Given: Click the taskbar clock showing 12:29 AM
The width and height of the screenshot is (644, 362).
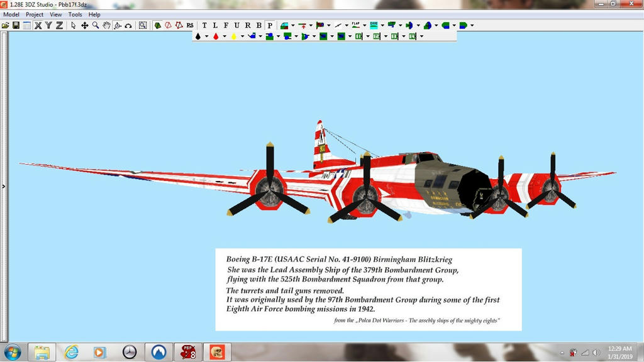Looking at the screenshot, I should 619,353.
